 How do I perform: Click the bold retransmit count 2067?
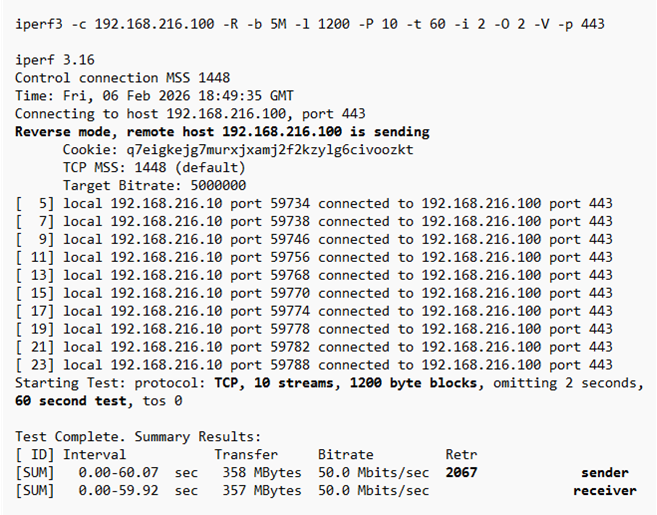(461, 473)
